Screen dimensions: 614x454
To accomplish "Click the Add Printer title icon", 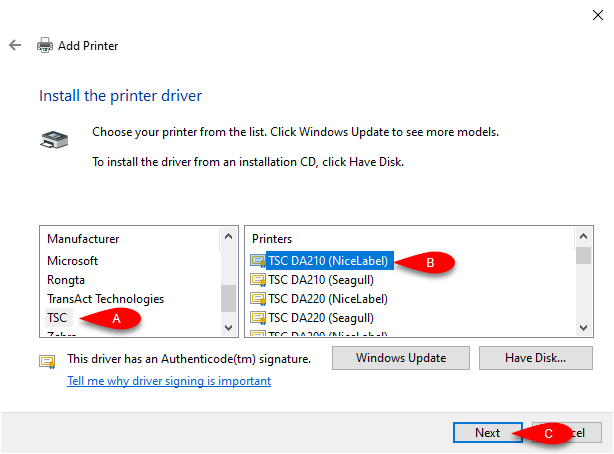I will pos(45,45).
